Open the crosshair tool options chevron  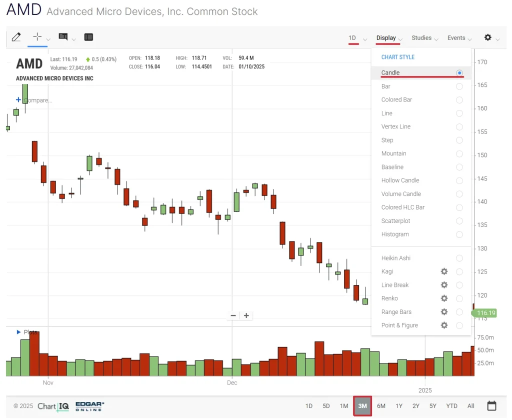pos(48,39)
